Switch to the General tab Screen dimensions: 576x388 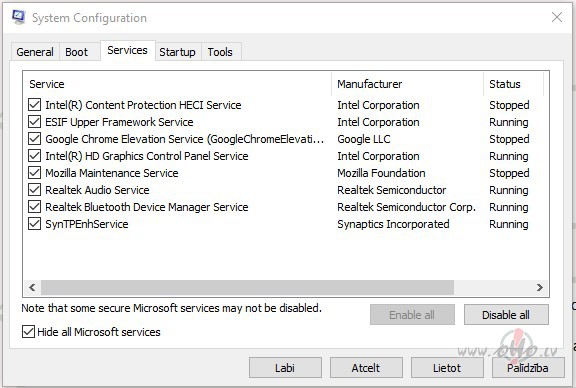(35, 52)
